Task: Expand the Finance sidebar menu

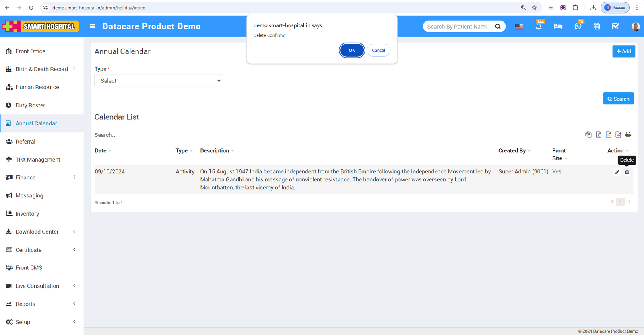Action: tap(41, 177)
